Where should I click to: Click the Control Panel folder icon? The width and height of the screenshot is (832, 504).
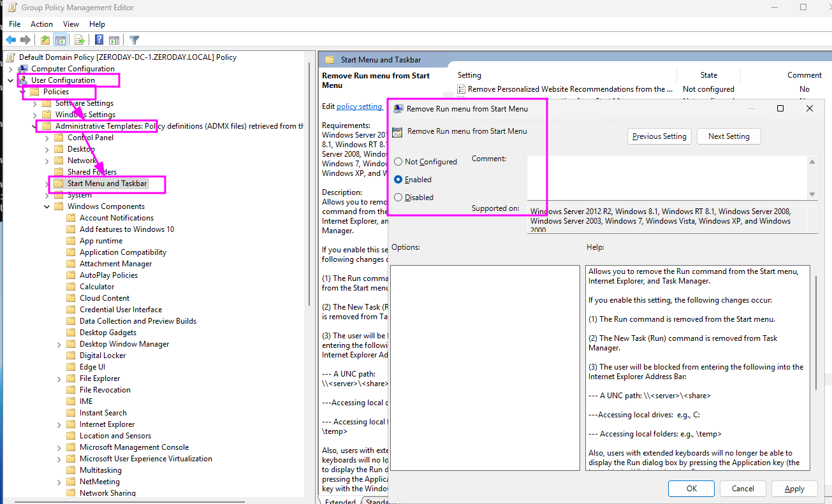pos(59,138)
